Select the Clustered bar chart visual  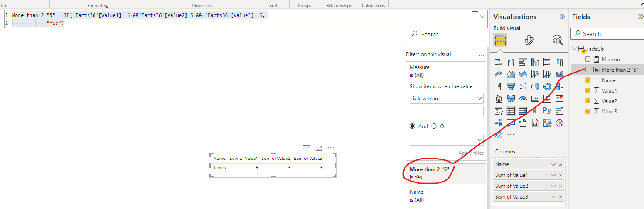point(523,62)
